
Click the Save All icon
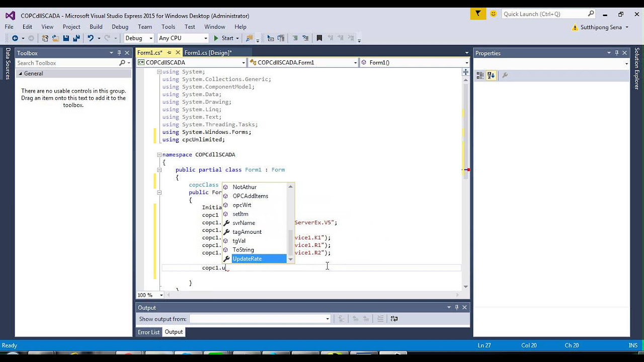(x=76, y=38)
